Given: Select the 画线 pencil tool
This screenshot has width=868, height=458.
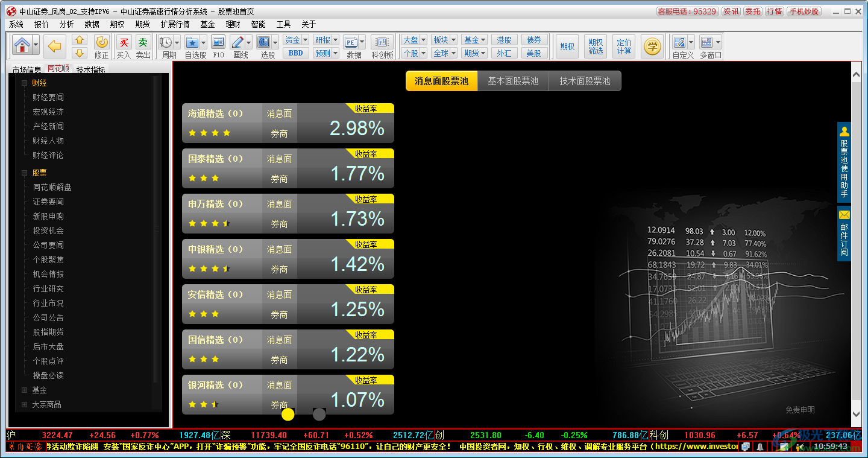Looking at the screenshot, I should [237, 42].
